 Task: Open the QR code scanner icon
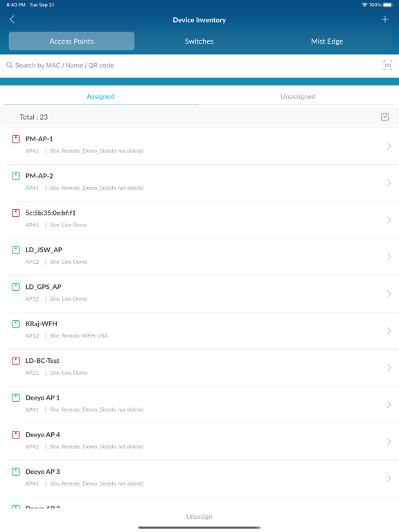[x=388, y=65]
